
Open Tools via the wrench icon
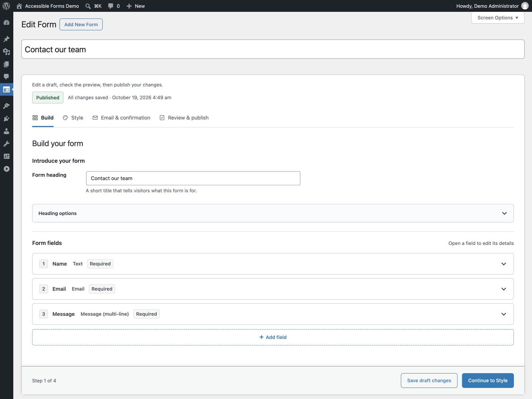click(6, 144)
